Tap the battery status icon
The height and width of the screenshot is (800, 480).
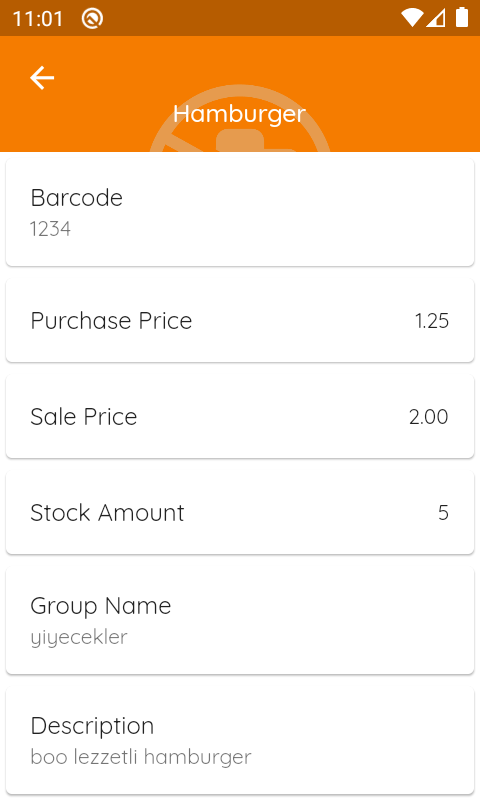click(462, 17)
